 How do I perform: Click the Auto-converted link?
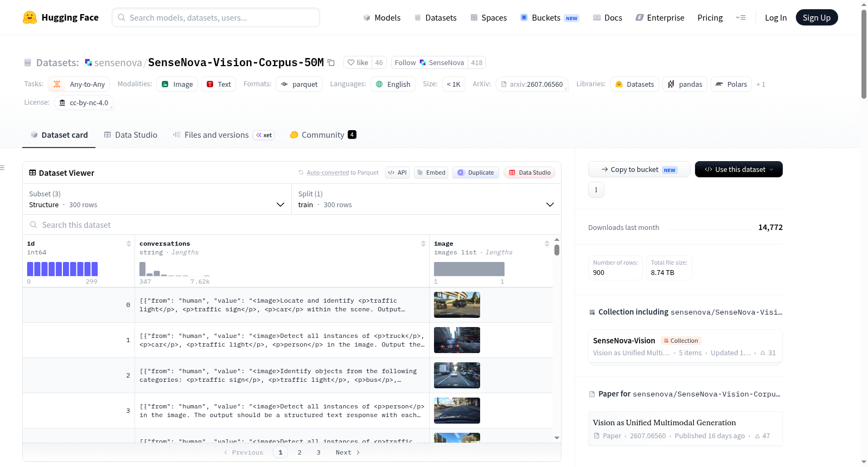(x=328, y=172)
